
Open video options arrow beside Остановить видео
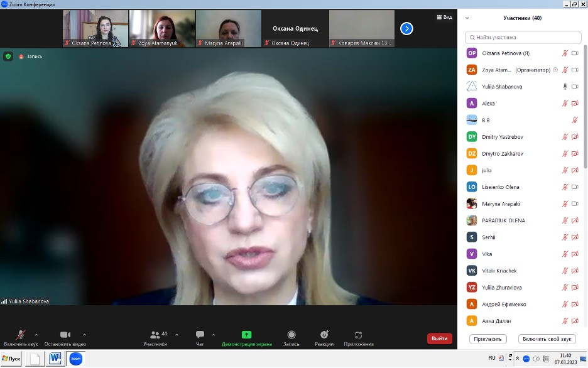click(84, 335)
